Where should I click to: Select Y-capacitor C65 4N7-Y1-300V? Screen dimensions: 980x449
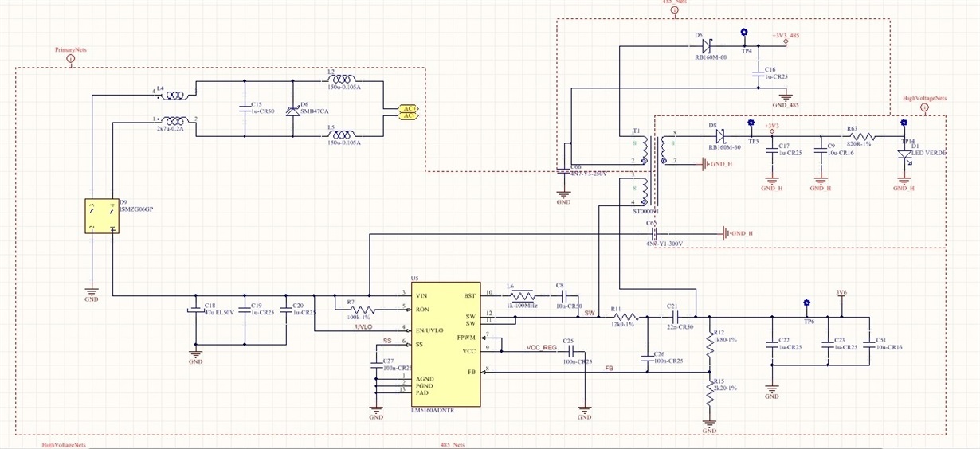tap(655, 233)
